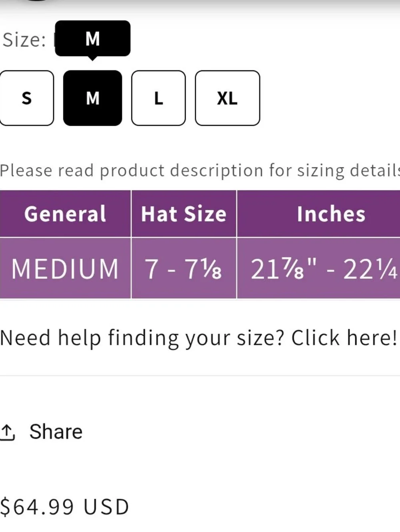The height and width of the screenshot is (532, 400).
Task: Select the black M size button
Action: [x=92, y=98]
